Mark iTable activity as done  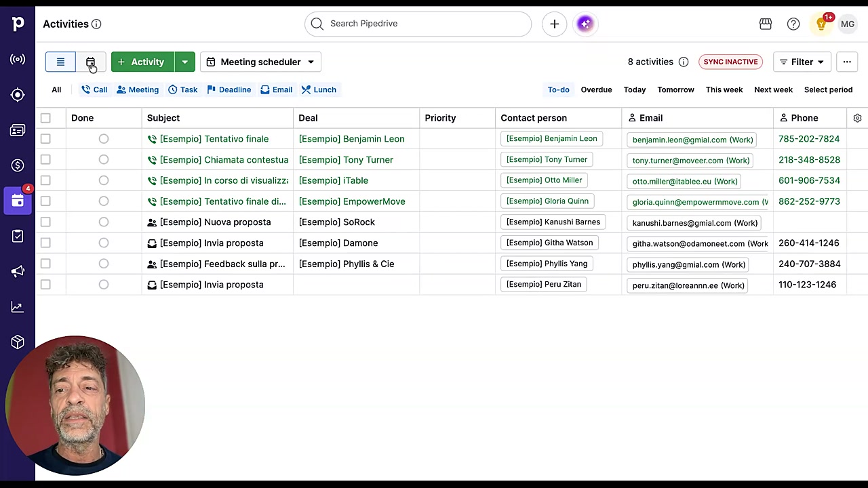click(104, 180)
